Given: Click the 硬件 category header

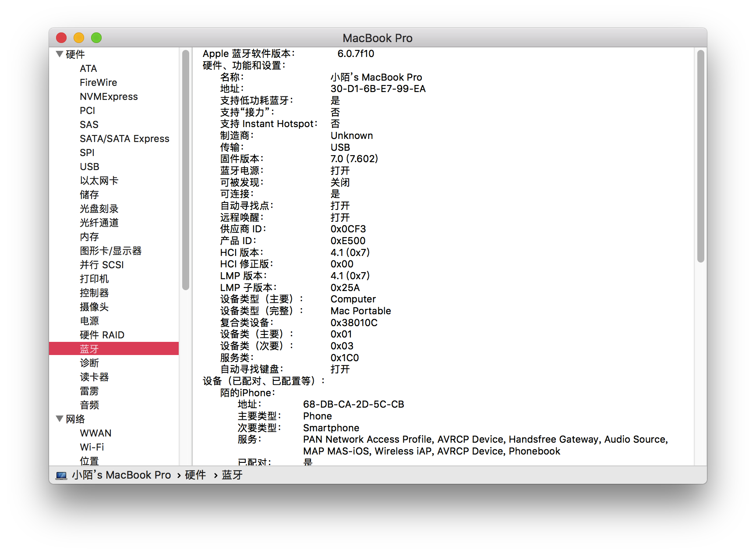Looking at the screenshot, I should (75, 54).
